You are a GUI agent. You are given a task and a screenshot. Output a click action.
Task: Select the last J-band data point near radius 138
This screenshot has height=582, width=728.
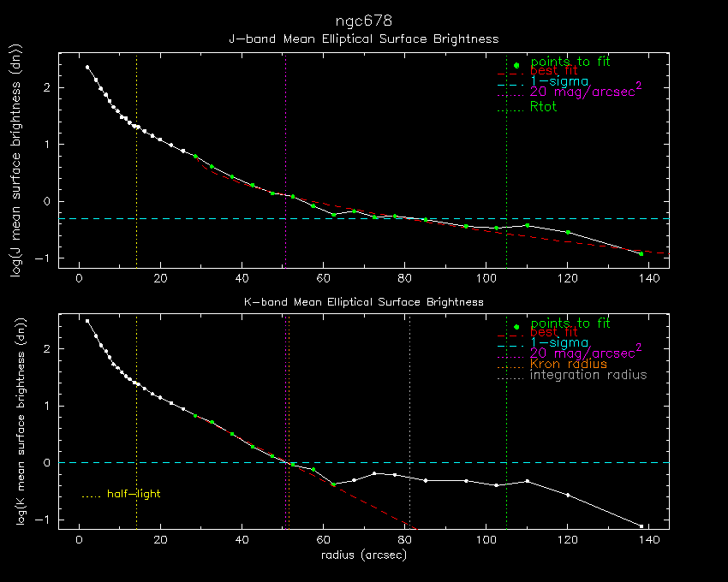pos(641,253)
